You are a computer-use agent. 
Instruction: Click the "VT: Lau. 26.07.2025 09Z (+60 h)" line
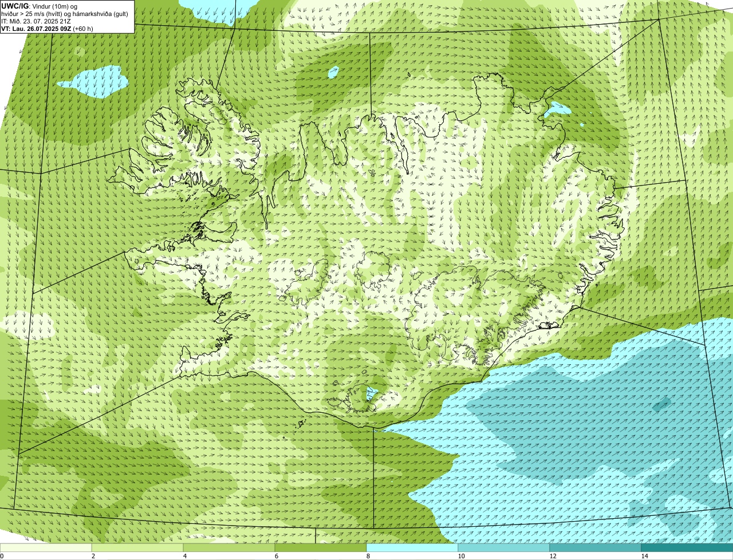click(x=47, y=28)
